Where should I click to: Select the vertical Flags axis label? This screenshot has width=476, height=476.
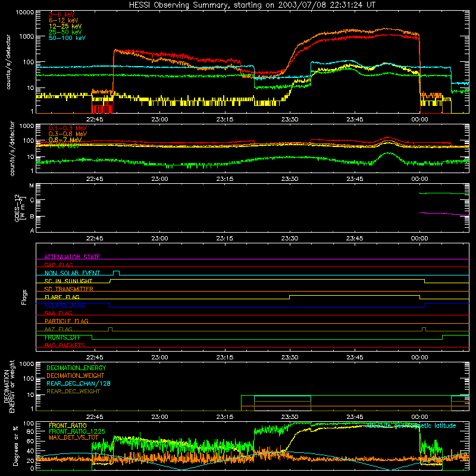pos(24,297)
